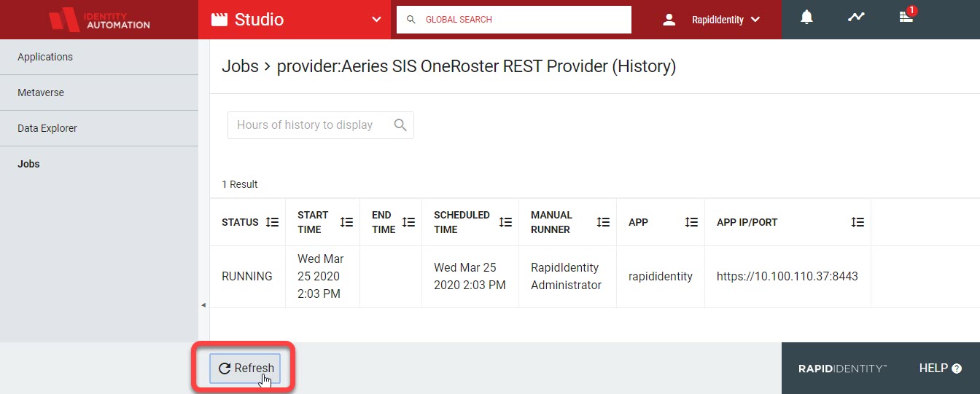Sort by the SCHEDULED TIME column
Image resolution: width=980 pixels, height=394 pixels.
click(x=505, y=222)
